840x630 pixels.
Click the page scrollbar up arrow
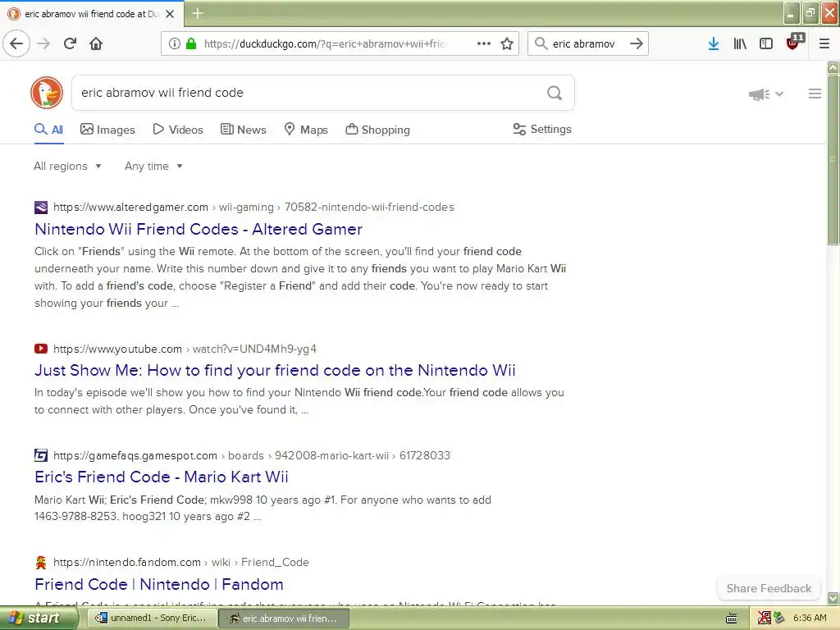tap(833, 67)
